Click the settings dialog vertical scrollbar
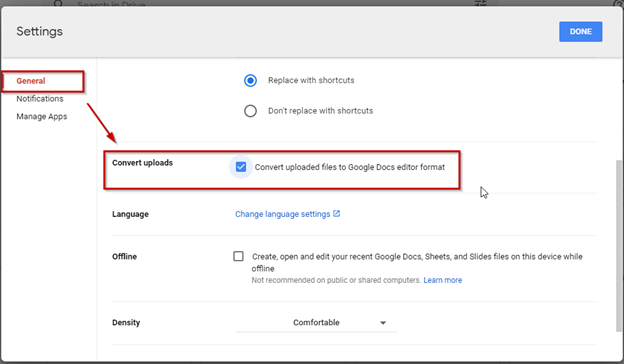 point(619,245)
